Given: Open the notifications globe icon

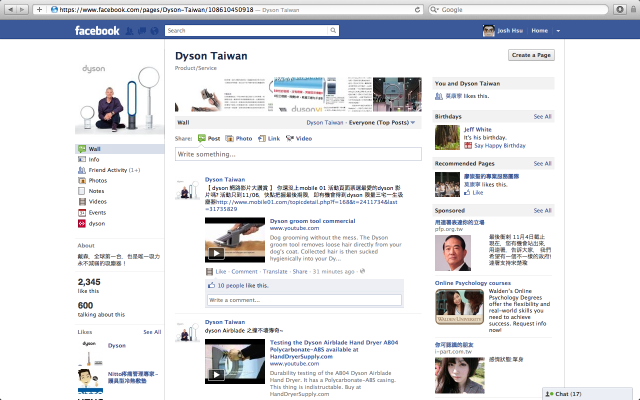Looking at the screenshot, I should coord(154,31).
